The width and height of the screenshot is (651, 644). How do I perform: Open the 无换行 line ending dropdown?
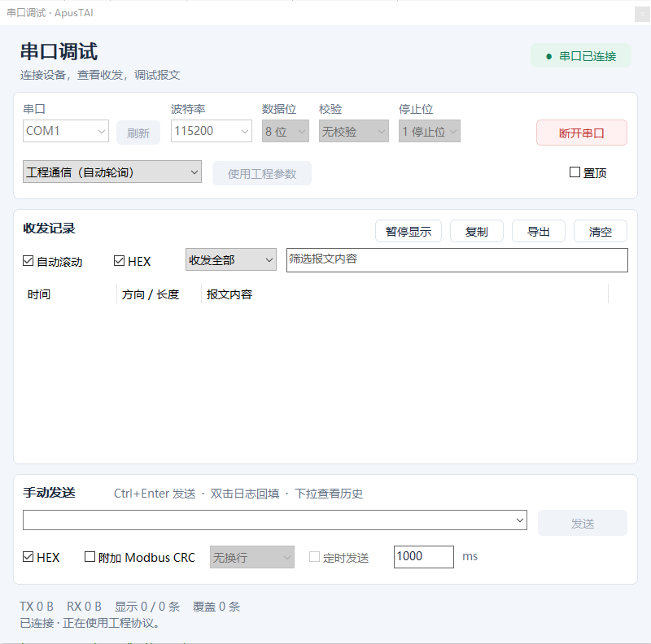[252, 557]
